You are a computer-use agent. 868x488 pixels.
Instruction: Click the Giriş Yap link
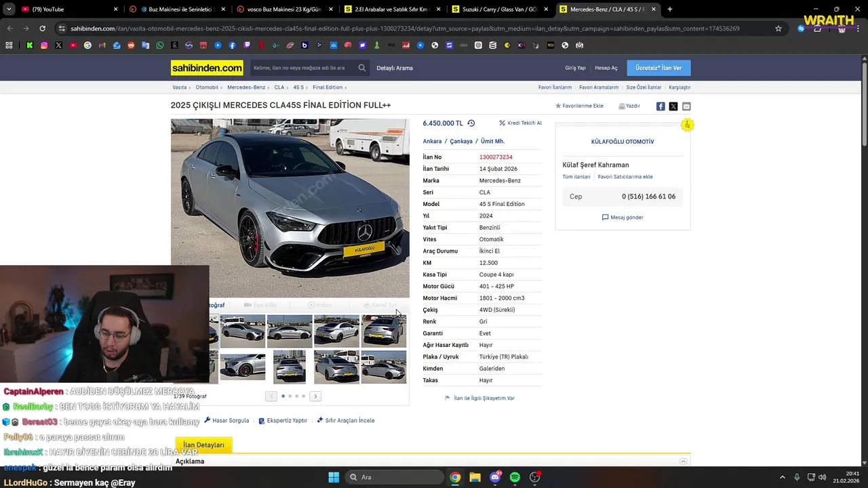[x=575, y=68]
